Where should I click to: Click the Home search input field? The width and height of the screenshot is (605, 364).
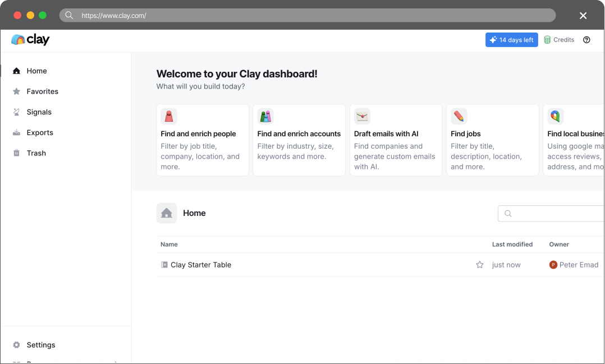pos(551,213)
